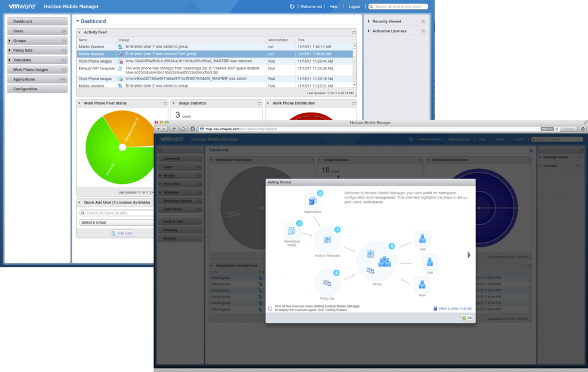Open Security in the front window sidebar
This screenshot has height=372, width=588.
[x=180, y=239]
